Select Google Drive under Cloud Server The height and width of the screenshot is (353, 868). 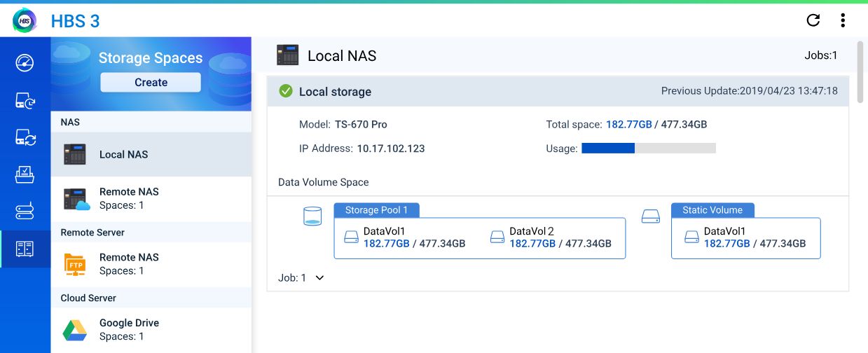coord(151,330)
